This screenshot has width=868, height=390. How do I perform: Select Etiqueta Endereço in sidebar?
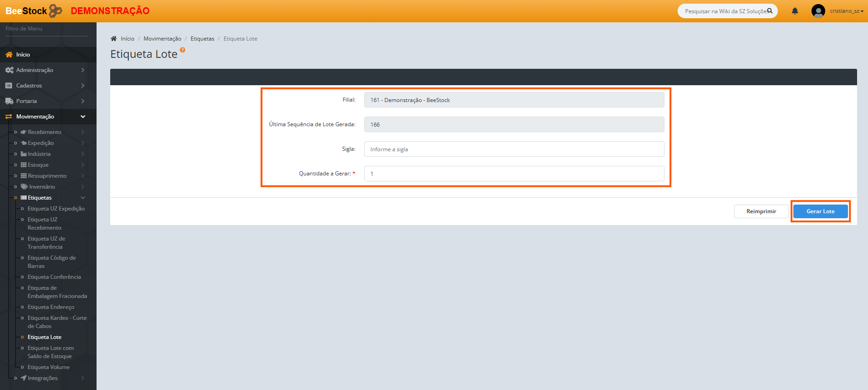click(51, 307)
